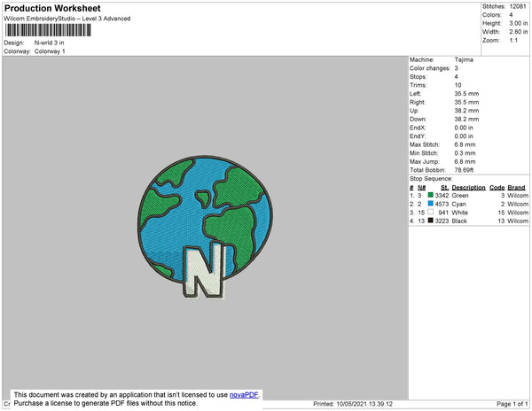Select the white color swatch in stop sequence
Screen dimensions: 532x411
tap(431, 212)
